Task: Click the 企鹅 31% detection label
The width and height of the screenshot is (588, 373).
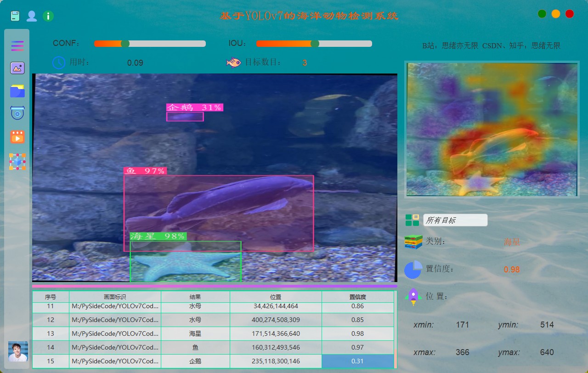Action: (x=195, y=107)
